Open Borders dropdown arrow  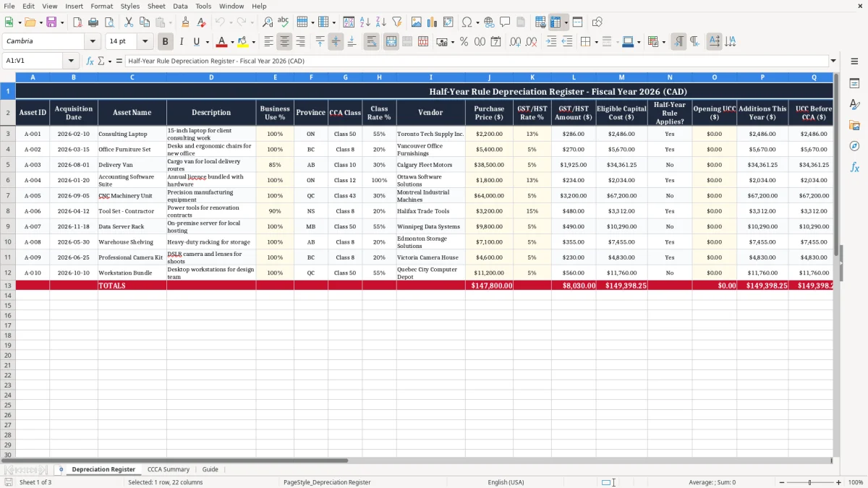[597, 42]
